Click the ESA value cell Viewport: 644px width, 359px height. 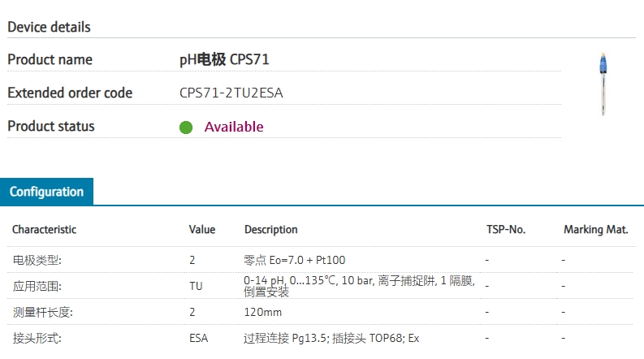coord(199,338)
